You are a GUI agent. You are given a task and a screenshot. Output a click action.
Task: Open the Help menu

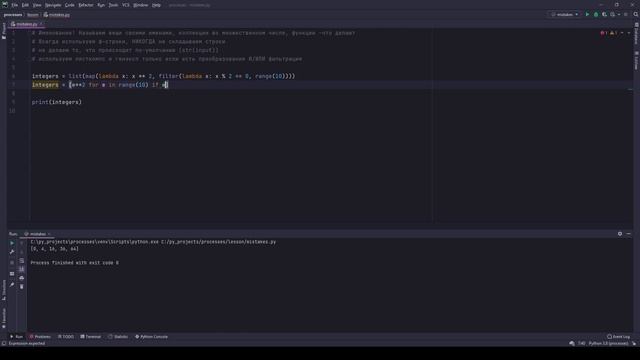156,5
